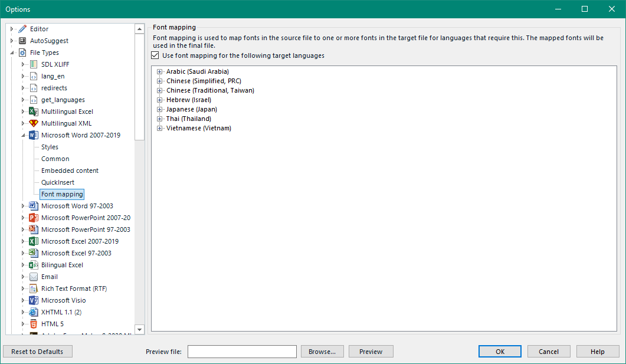Expand the AutoSuggest tree node arrow
Image resolution: width=626 pixels, height=364 pixels.
pyautogui.click(x=12, y=41)
